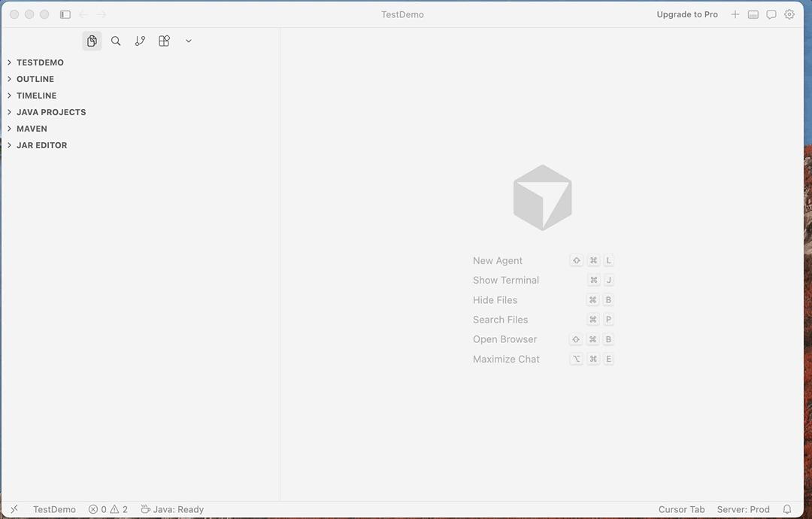Screen dimensions: 812x519
Task: Expand the MAVEN section
Action: 32,129
